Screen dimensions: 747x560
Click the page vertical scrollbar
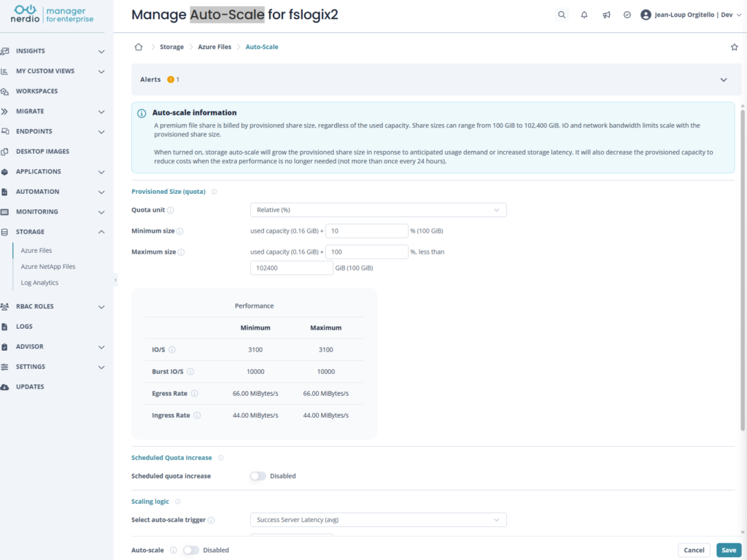point(742,270)
